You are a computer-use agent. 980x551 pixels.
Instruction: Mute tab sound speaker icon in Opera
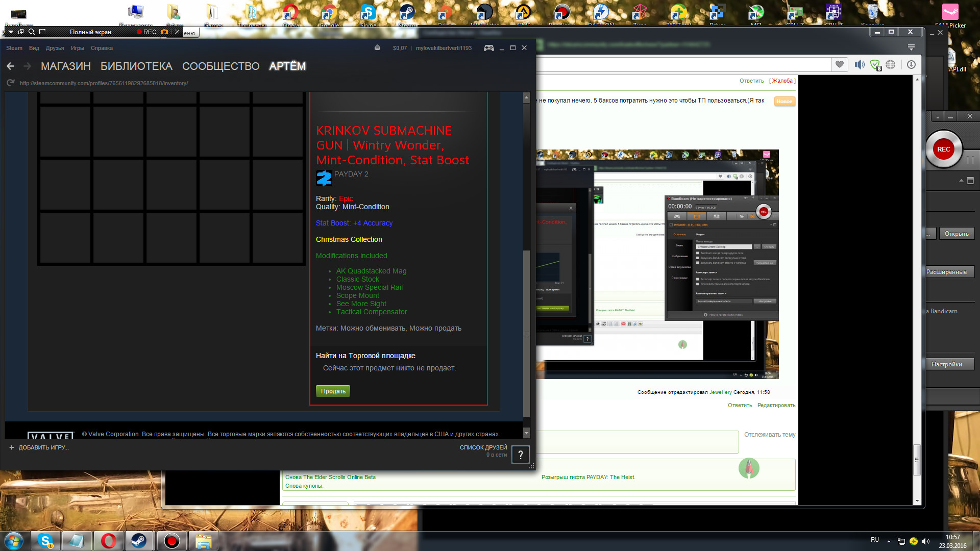click(860, 64)
